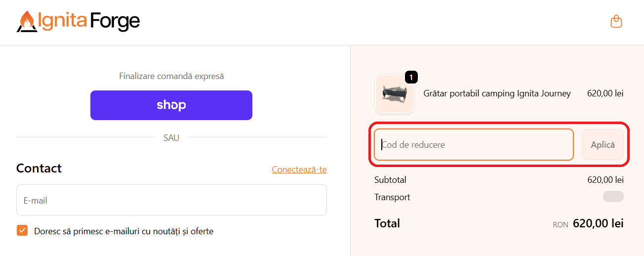Click the "Finalizare comandă expresă" text

point(171,76)
